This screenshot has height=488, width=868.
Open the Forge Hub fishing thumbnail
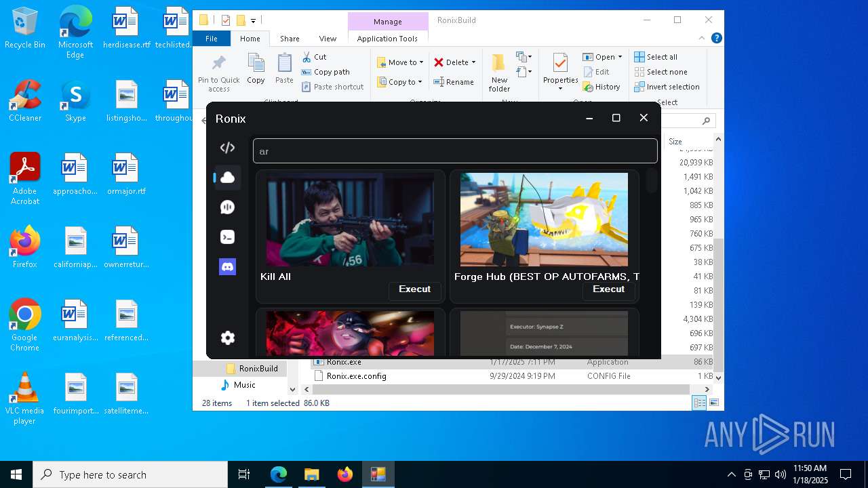click(544, 220)
